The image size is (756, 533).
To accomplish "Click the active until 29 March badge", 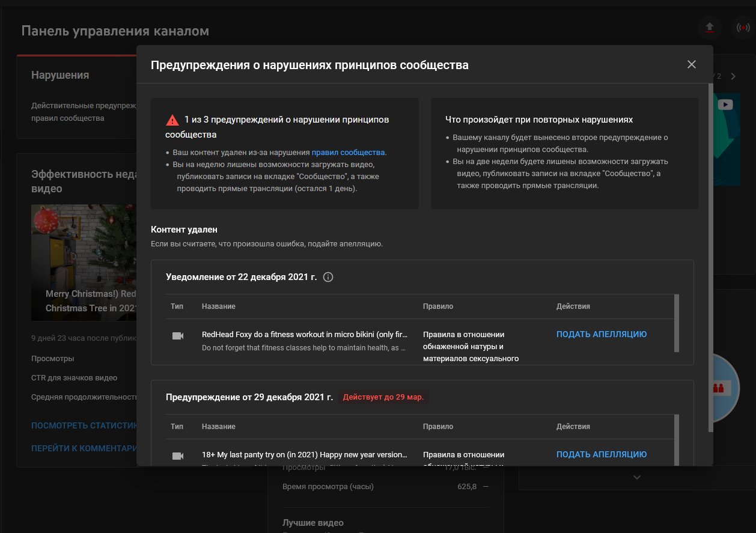I will point(383,397).
